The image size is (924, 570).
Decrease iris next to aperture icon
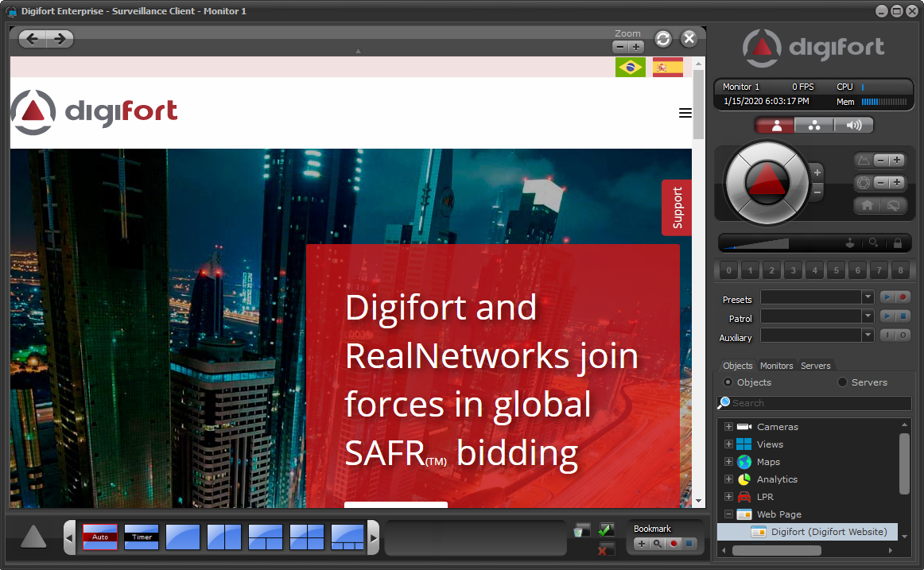pyautogui.click(x=880, y=183)
